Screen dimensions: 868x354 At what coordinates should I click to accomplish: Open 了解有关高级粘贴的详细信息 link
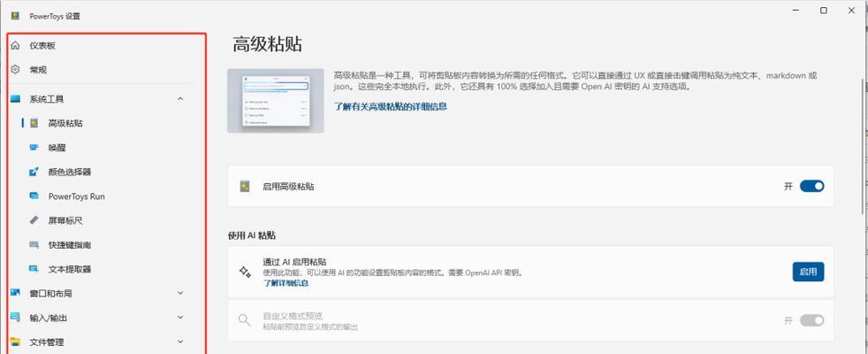[x=391, y=106]
